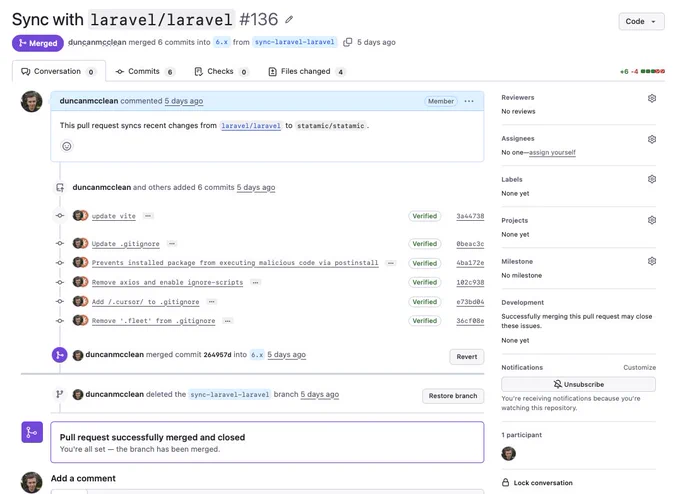The width and height of the screenshot is (680, 494).
Task: Add an emoji reaction to the comment
Action: tap(67, 146)
